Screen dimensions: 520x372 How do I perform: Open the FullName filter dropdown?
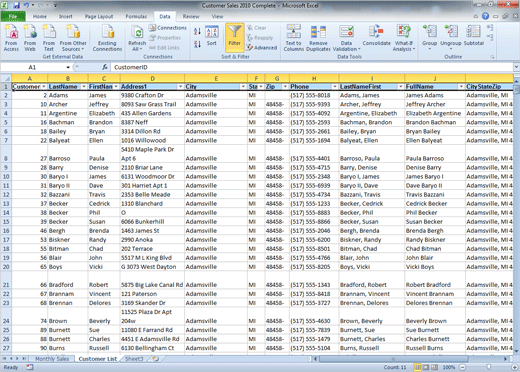[x=461, y=87]
